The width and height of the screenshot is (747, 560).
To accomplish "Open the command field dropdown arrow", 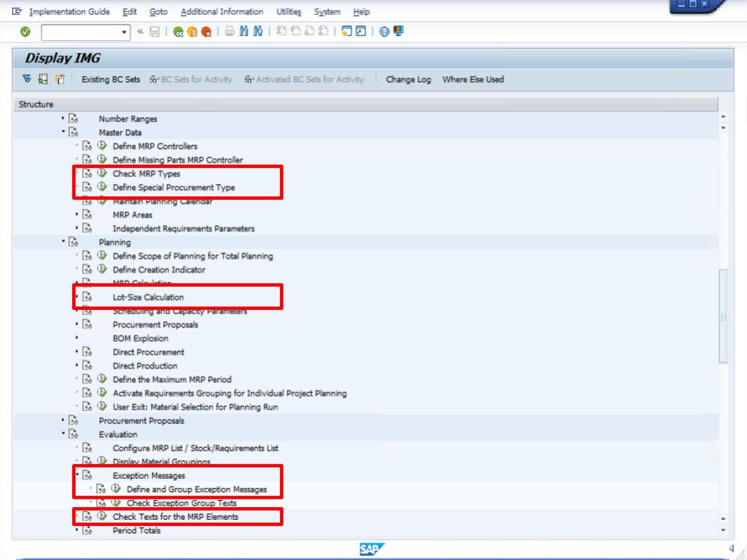I will click(124, 32).
